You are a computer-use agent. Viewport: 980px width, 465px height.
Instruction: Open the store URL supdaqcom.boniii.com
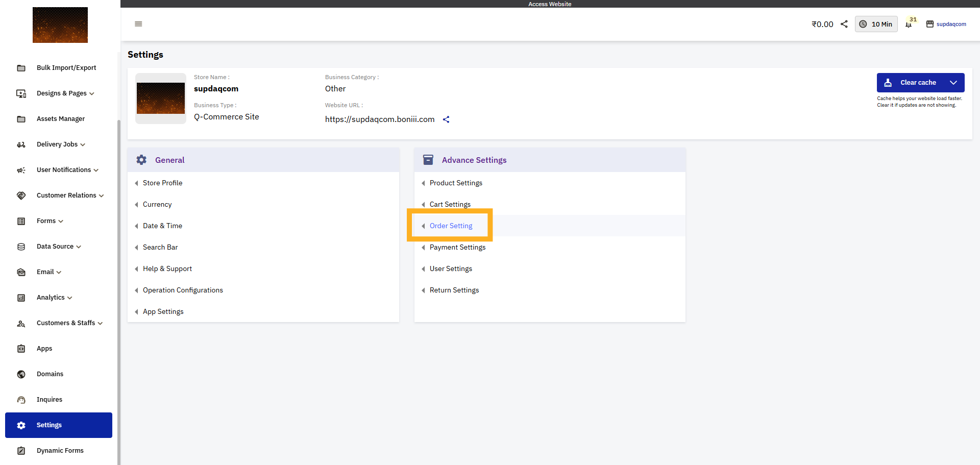coord(380,119)
